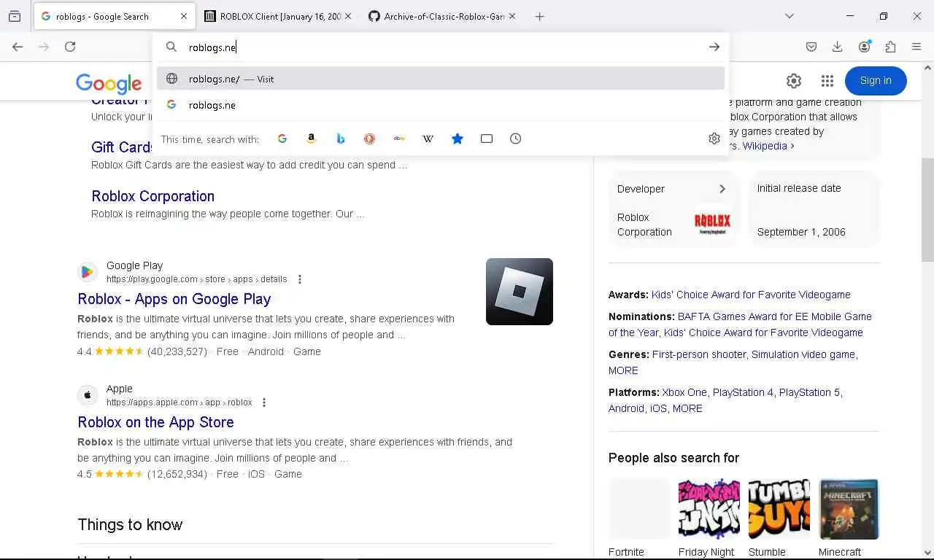Open Roblox Corporation result link
Viewport: 934px width, 560px height.
click(153, 196)
